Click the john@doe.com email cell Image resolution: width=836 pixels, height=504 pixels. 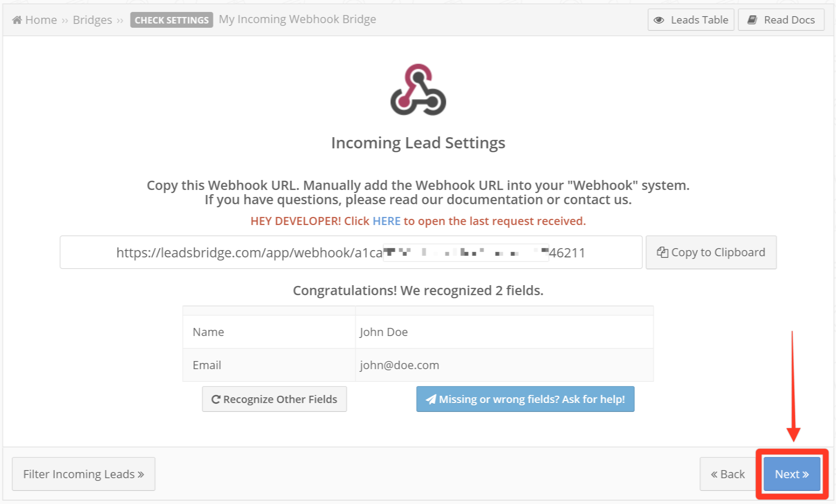click(x=504, y=365)
